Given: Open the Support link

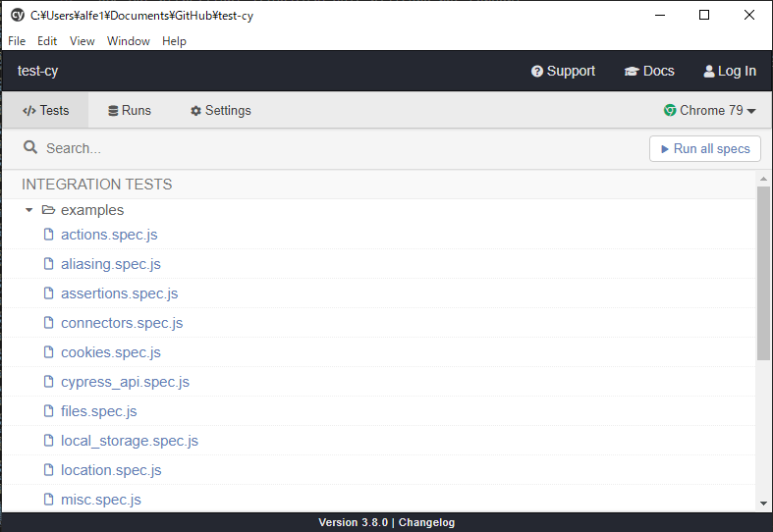Looking at the screenshot, I should pyautogui.click(x=563, y=71).
